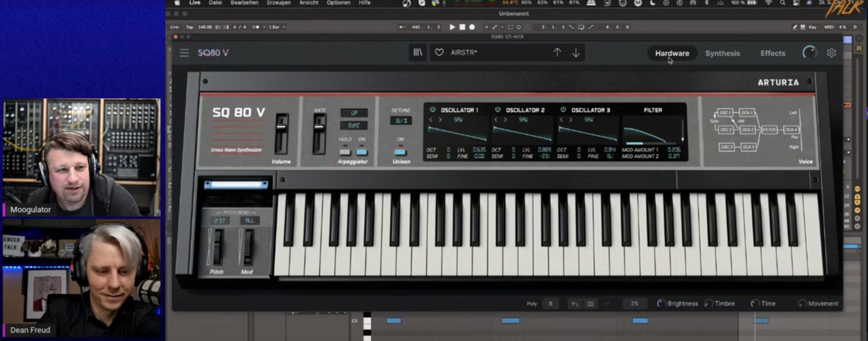Click the Volume slider on SQ 80 V

tap(281, 134)
